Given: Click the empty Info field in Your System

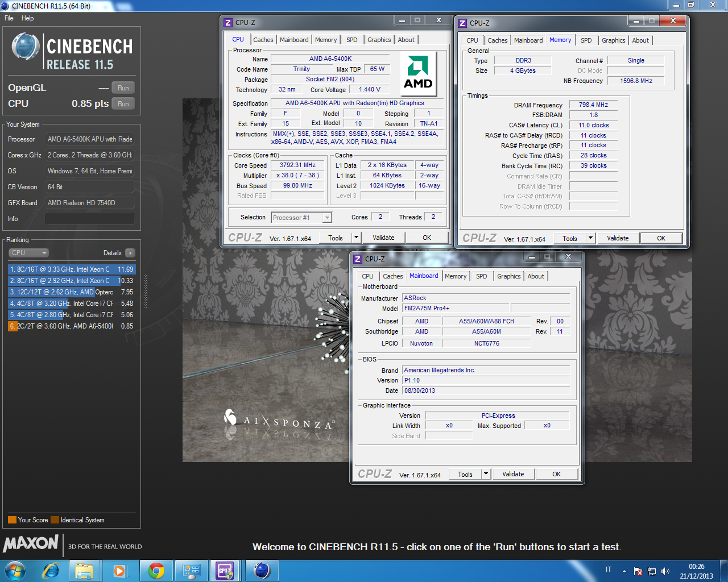Looking at the screenshot, I should 90,219.
